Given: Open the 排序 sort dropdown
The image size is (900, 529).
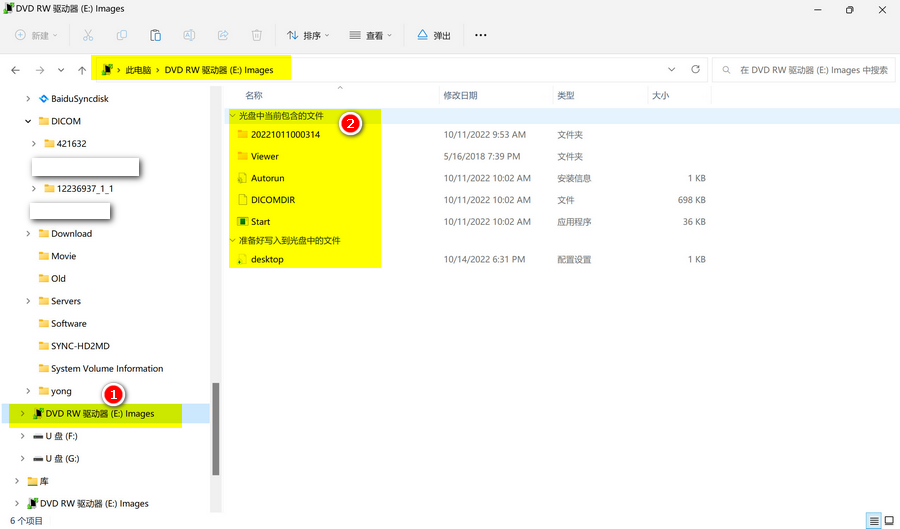Looking at the screenshot, I should (x=308, y=36).
